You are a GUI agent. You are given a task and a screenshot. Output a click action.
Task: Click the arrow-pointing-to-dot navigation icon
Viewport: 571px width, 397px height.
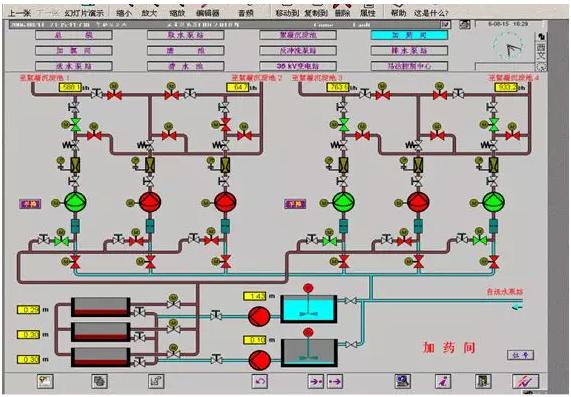point(315,381)
